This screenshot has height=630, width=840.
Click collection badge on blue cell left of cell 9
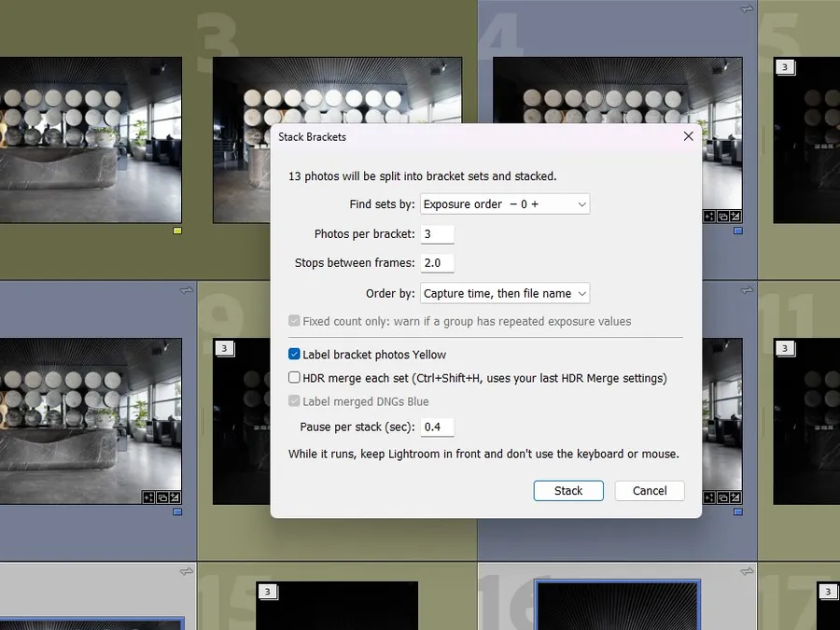coord(161,497)
